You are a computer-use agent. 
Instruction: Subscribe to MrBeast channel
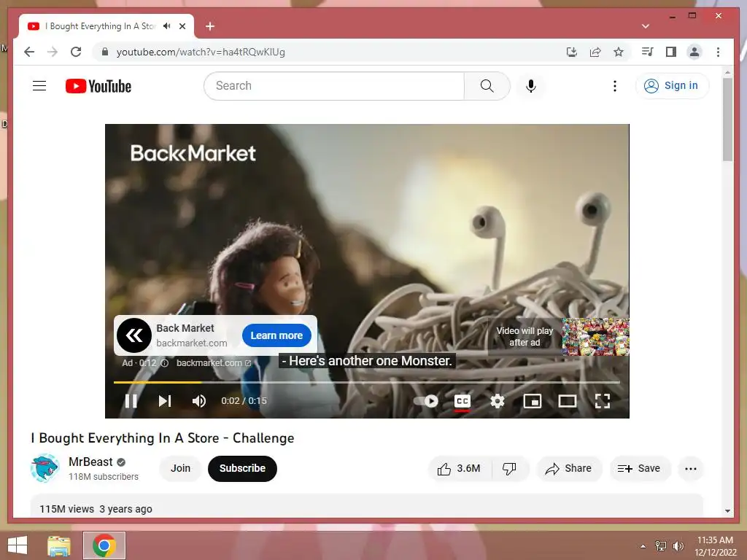[x=242, y=469]
